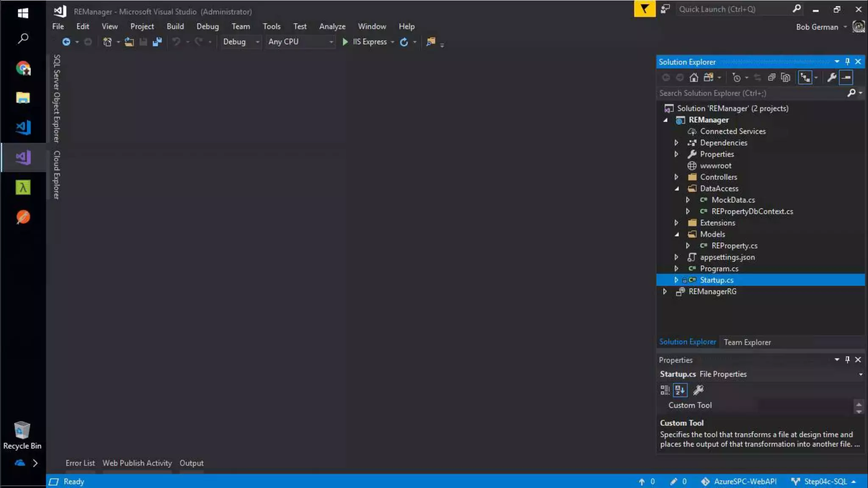Toggle Preview Selected Items button
This screenshot has width=868, height=488.
[846, 78]
